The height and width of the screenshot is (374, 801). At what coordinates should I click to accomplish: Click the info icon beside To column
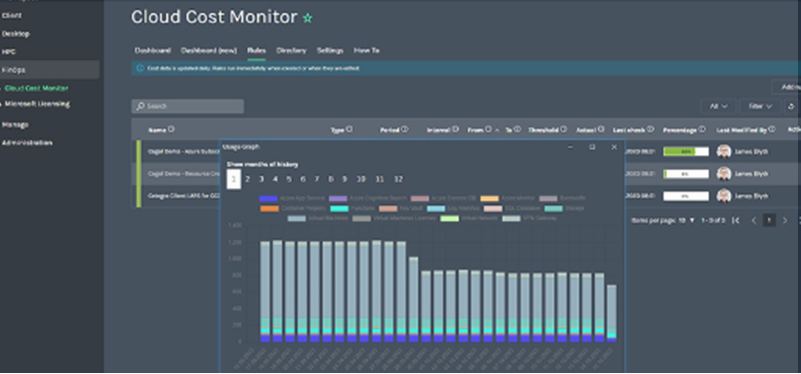pyautogui.click(x=517, y=129)
